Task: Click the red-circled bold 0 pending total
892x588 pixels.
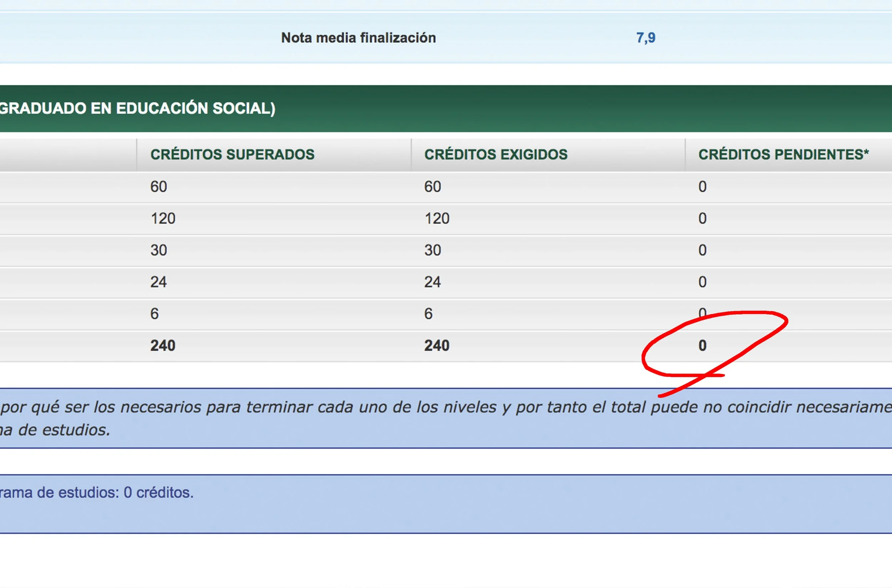Action: point(702,346)
